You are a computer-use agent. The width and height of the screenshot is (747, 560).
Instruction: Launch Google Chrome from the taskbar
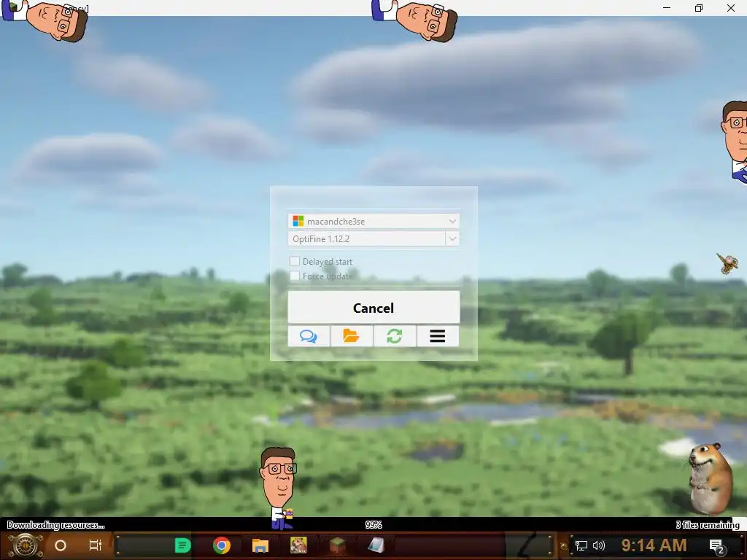222,545
